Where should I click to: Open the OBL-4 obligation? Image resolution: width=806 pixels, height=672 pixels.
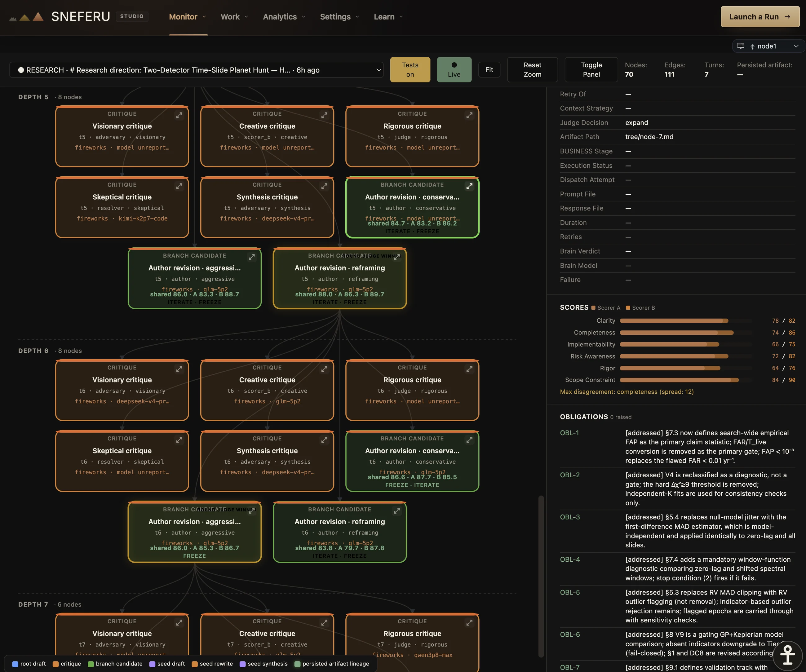click(x=677, y=569)
